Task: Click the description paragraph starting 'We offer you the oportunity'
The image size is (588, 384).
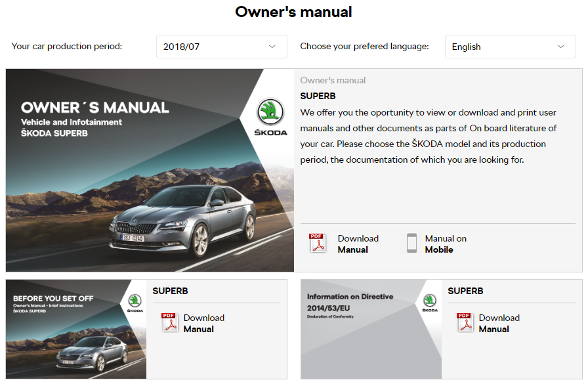Action: 429,136
